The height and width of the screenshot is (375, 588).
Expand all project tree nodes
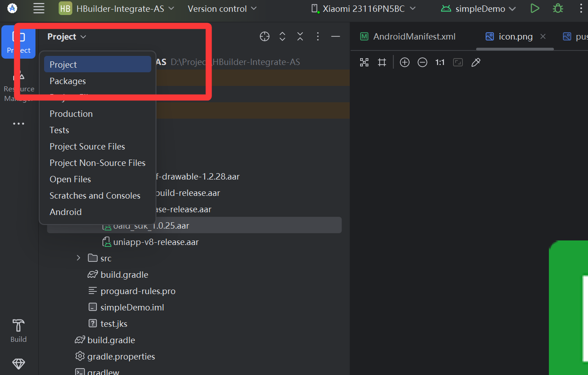pyautogui.click(x=282, y=37)
